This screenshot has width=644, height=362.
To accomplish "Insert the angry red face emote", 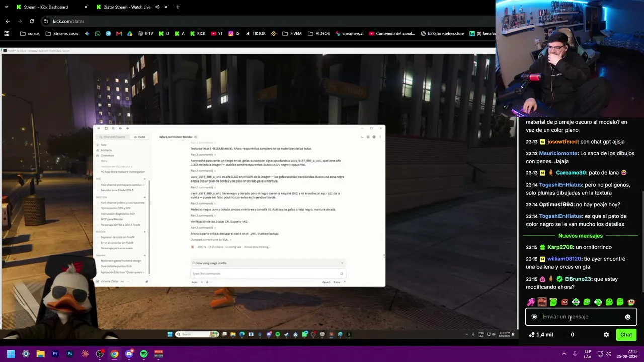I will (564, 302).
